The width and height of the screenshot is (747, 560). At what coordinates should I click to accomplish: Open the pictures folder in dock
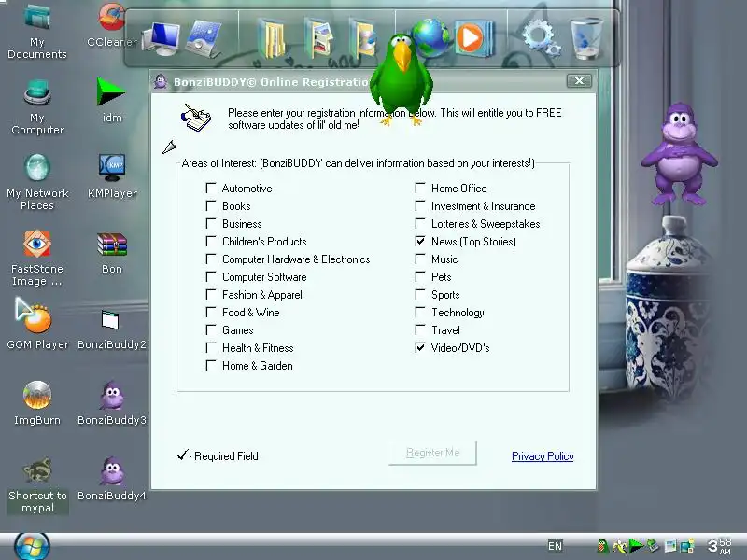point(318,38)
